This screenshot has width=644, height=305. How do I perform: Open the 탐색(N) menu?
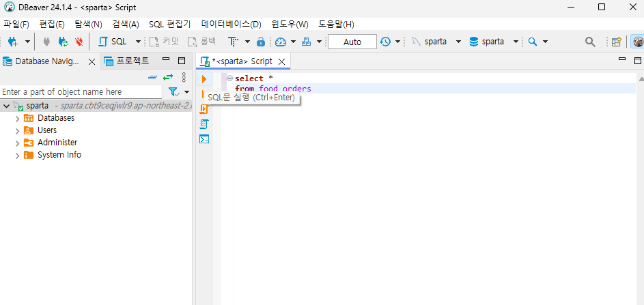[88, 24]
